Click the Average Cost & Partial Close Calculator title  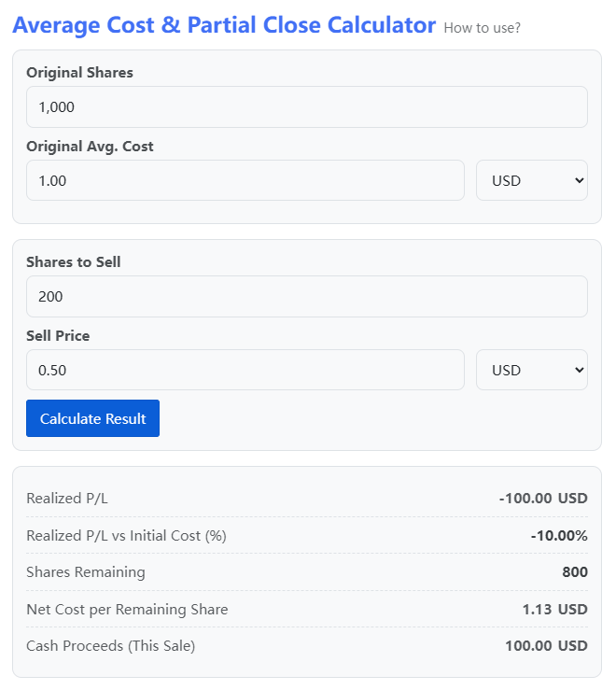tap(224, 25)
